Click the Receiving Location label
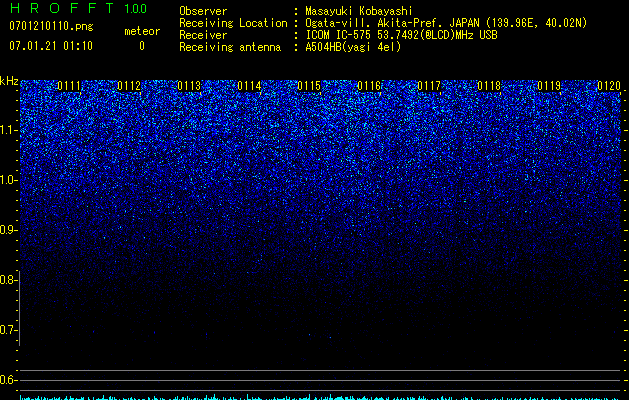This screenshot has height=400, width=629. click(233, 23)
